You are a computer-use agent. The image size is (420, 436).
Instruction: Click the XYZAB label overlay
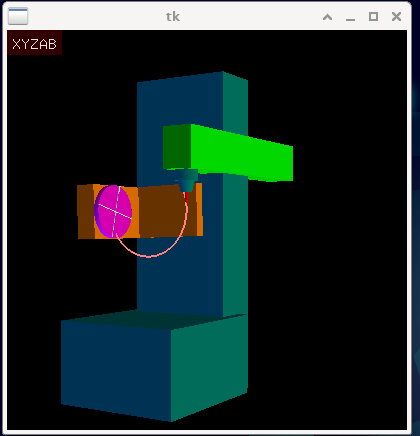pos(34,43)
